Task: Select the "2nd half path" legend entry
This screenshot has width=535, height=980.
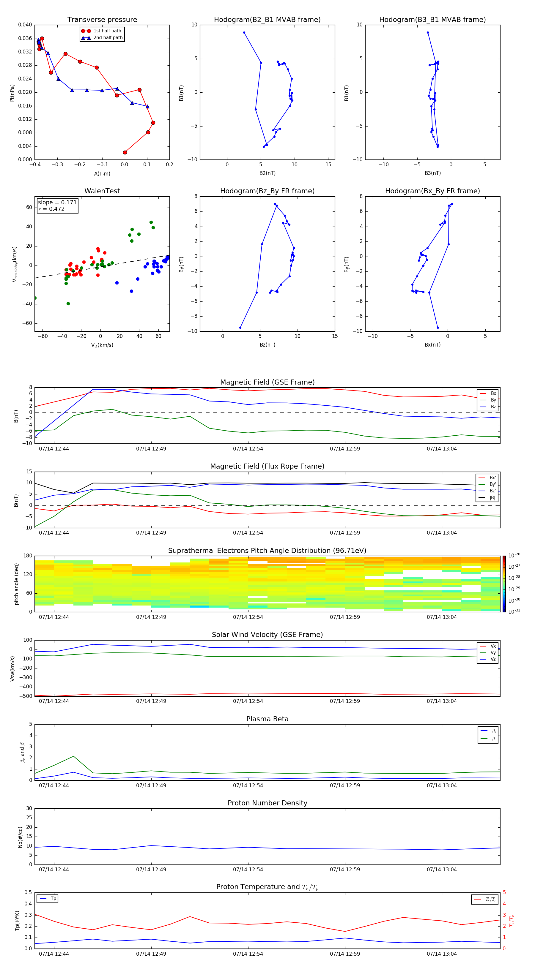Action: tap(102, 38)
